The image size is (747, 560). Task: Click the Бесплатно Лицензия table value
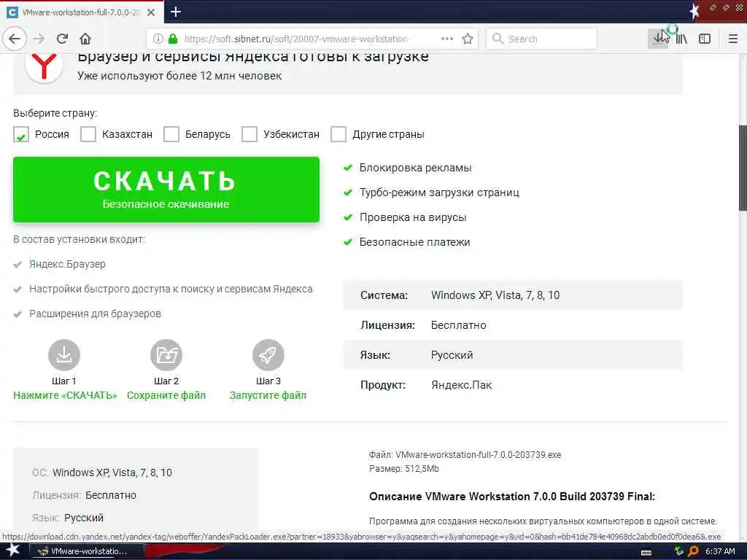tap(458, 325)
